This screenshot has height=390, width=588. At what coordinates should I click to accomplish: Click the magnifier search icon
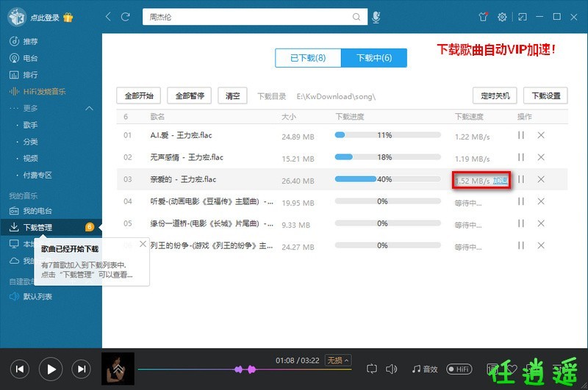pyautogui.click(x=356, y=17)
